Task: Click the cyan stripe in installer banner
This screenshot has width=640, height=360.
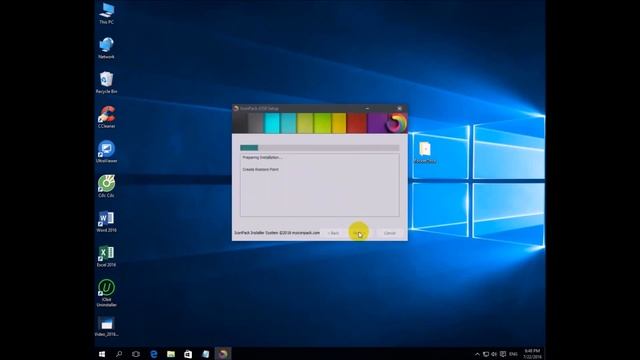Action: pos(272,123)
